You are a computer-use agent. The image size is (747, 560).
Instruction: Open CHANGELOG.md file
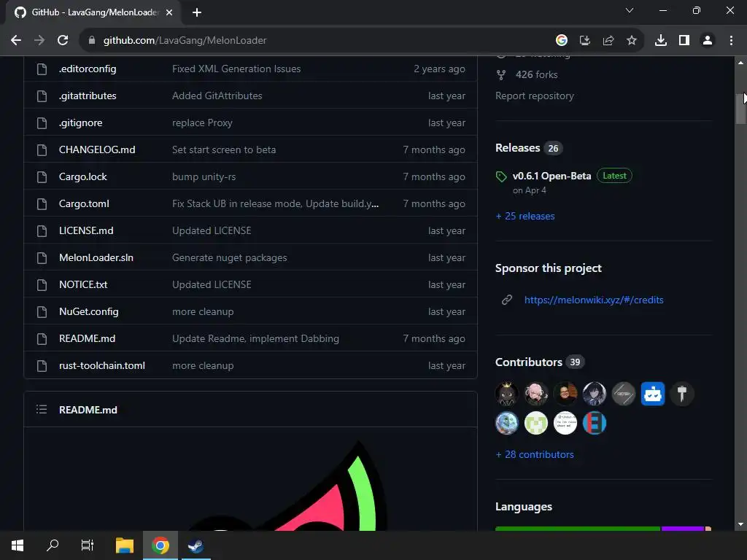click(x=97, y=149)
